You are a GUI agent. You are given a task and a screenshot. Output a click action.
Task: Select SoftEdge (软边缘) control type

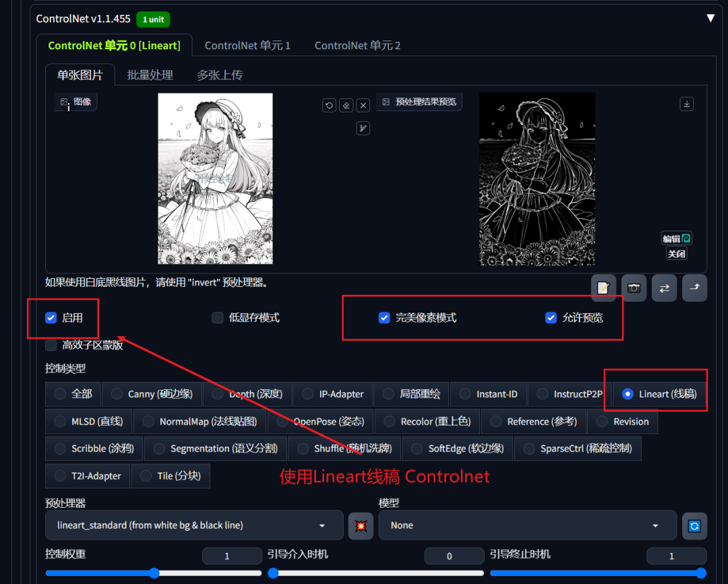point(458,449)
